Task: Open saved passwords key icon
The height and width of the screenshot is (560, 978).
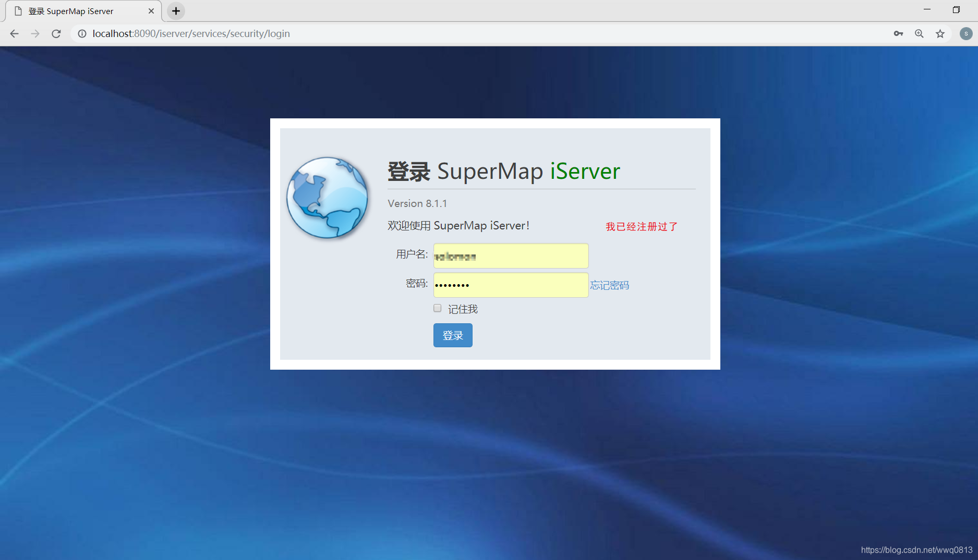Action: point(898,33)
